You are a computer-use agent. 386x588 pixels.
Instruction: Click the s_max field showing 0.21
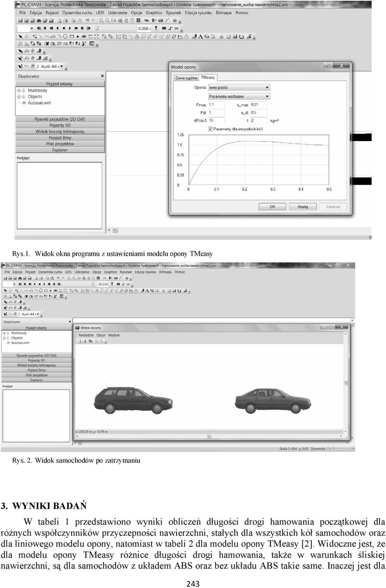point(258,104)
